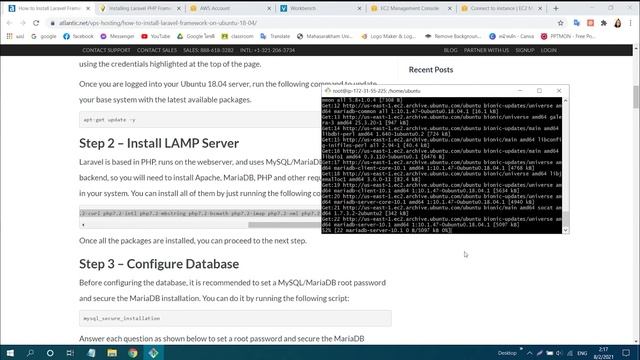Image resolution: width=640 pixels, height=360 pixels.
Task: Click the terminal window scrollbar thumb
Action: (x=565, y=219)
